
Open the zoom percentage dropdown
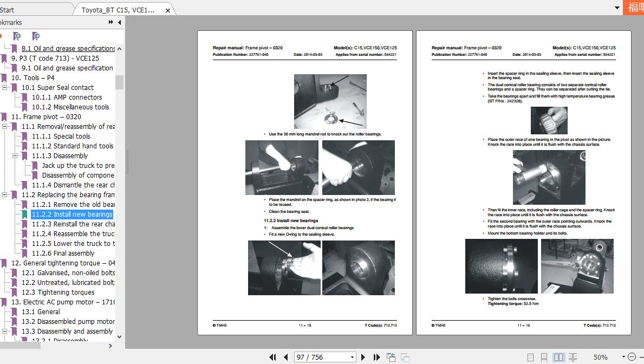(x=623, y=357)
